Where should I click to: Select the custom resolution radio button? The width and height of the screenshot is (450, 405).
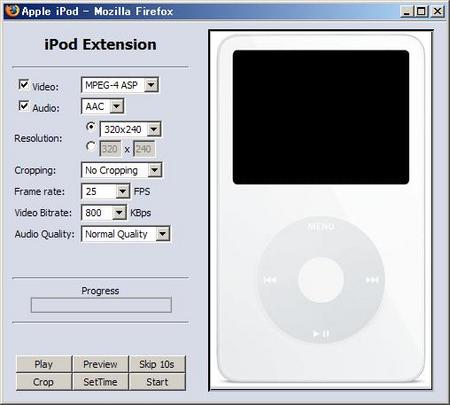click(91, 146)
